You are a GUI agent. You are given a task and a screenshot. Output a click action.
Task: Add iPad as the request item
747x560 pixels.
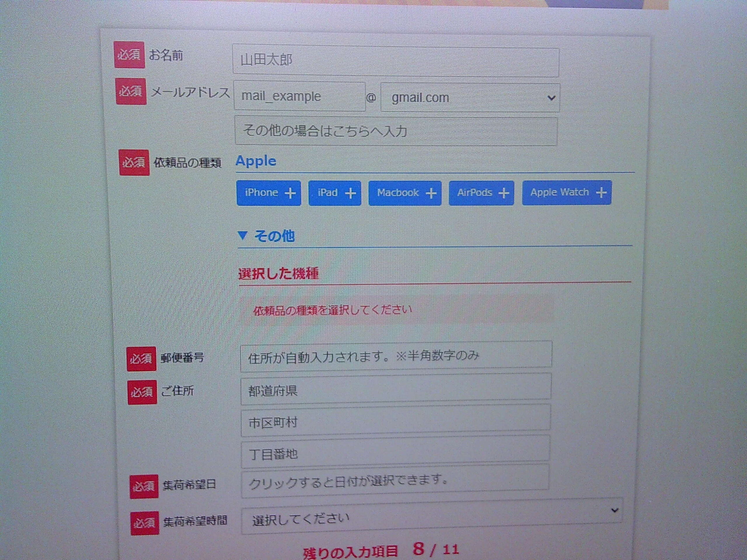335,193
